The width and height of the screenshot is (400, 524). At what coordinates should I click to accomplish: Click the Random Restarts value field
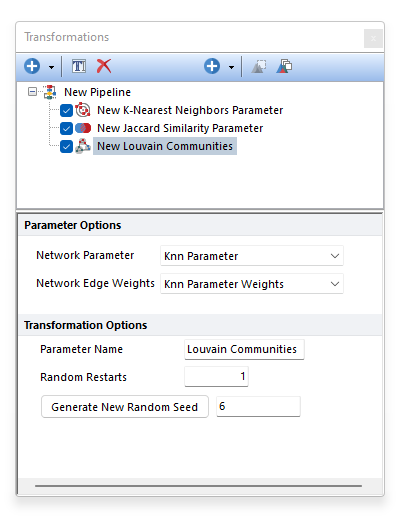[216, 377]
